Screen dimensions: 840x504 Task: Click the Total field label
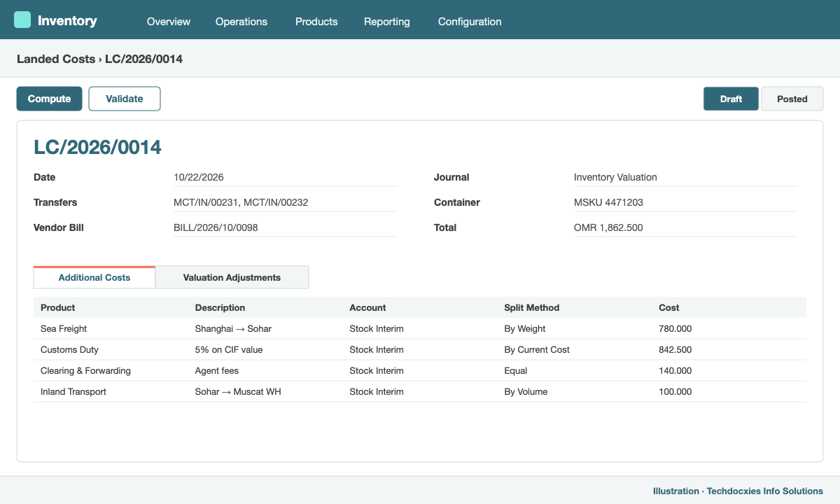point(445,227)
